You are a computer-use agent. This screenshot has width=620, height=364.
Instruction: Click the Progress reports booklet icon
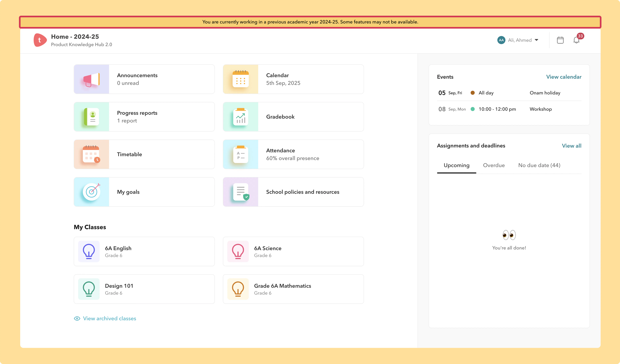(92, 117)
